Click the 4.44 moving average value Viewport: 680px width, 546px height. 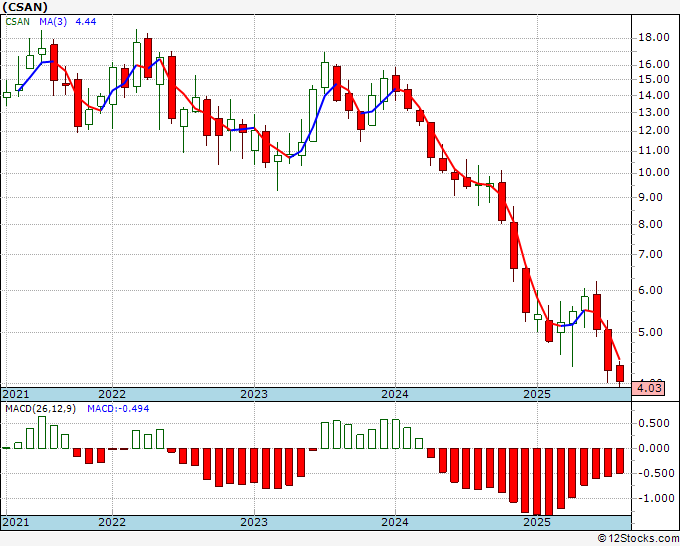pyautogui.click(x=86, y=22)
